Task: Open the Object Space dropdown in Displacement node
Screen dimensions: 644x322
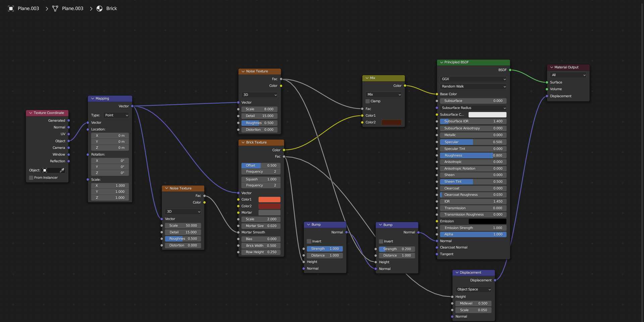Action: coord(474,289)
